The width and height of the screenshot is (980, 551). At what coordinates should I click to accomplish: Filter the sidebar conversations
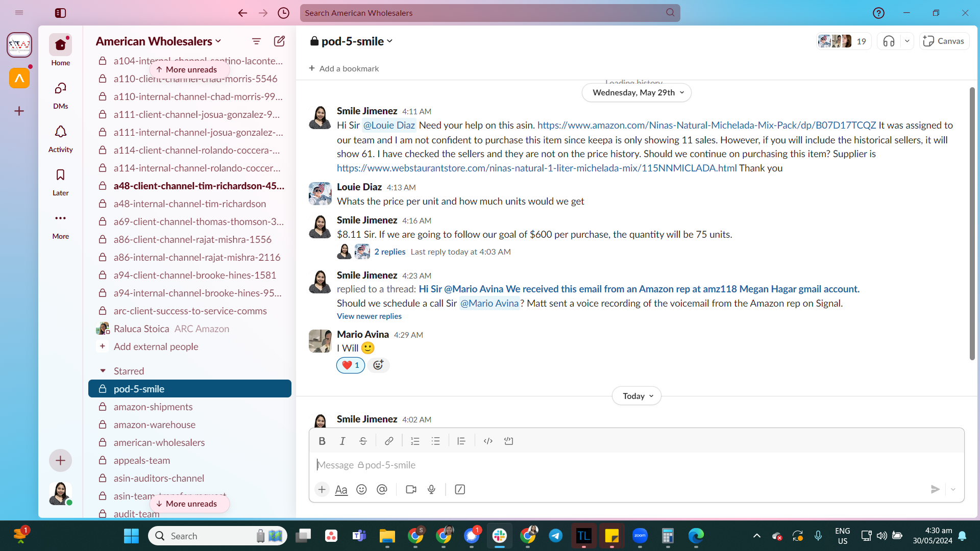coord(256,41)
